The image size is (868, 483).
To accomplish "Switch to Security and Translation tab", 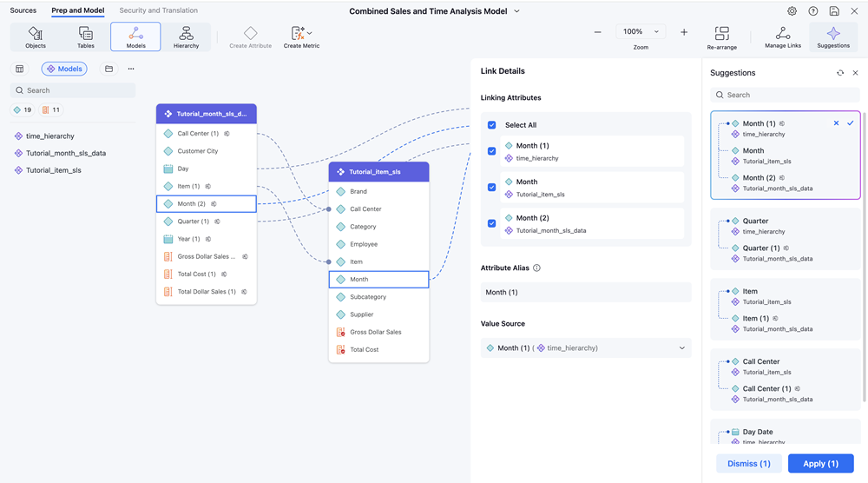I will [158, 10].
